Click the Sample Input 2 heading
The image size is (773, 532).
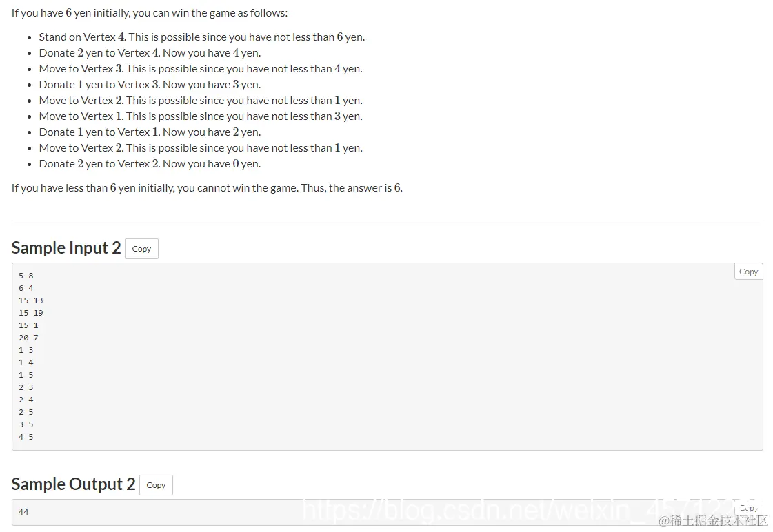tap(66, 248)
